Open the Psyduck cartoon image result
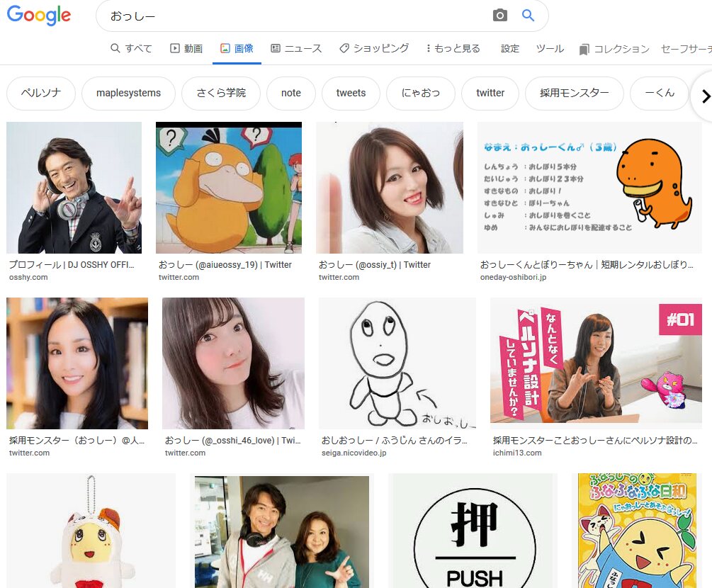Image resolution: width=712 pixels, height=588 pixels. [x=228, y=188]
